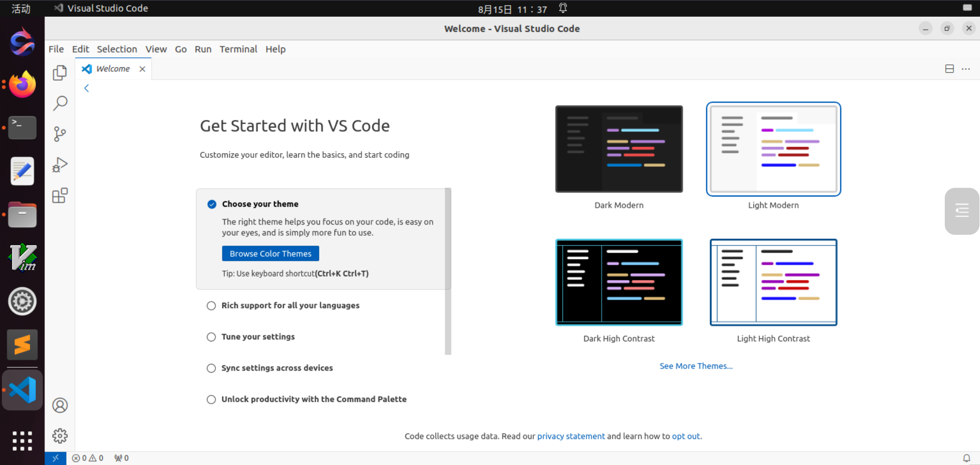This screenshot has height=465, width=980.
Task: Switch to the Welcome tab
Action: pos(113,69)
